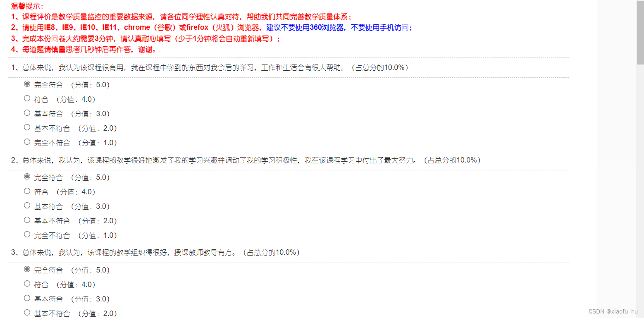Choose 符合 (4.0) under question 2
This screenshot has width=644, height=318.
coord(27,191)
